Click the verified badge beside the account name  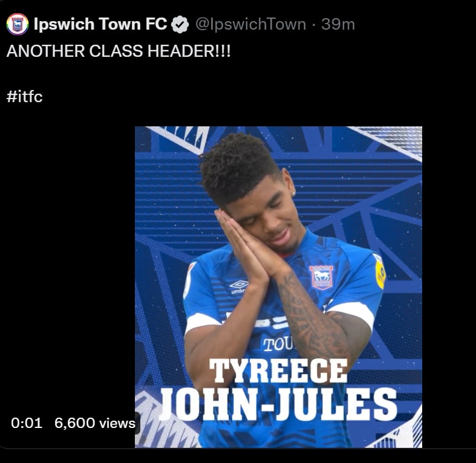180,25
